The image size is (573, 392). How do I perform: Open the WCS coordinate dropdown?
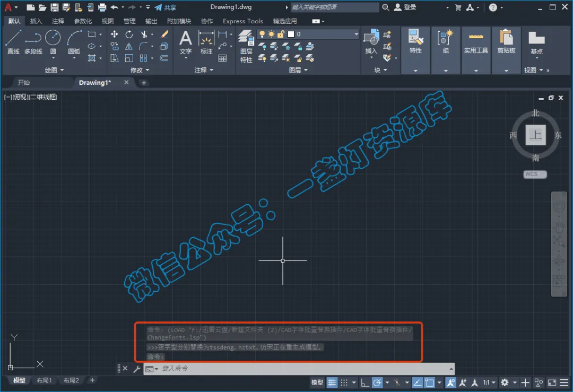click(535, 175)
